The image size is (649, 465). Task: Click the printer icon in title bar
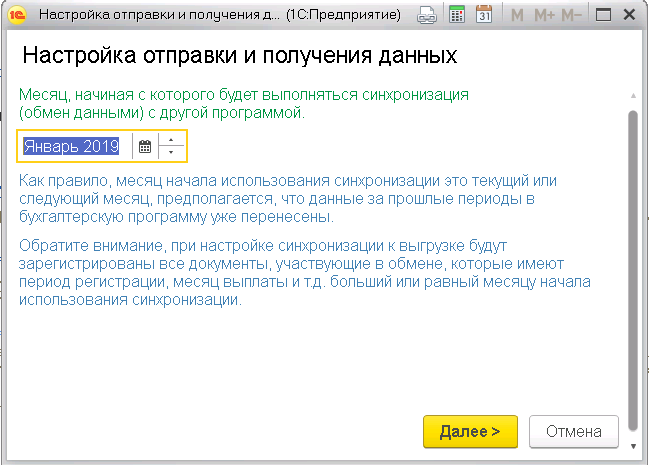427,15
